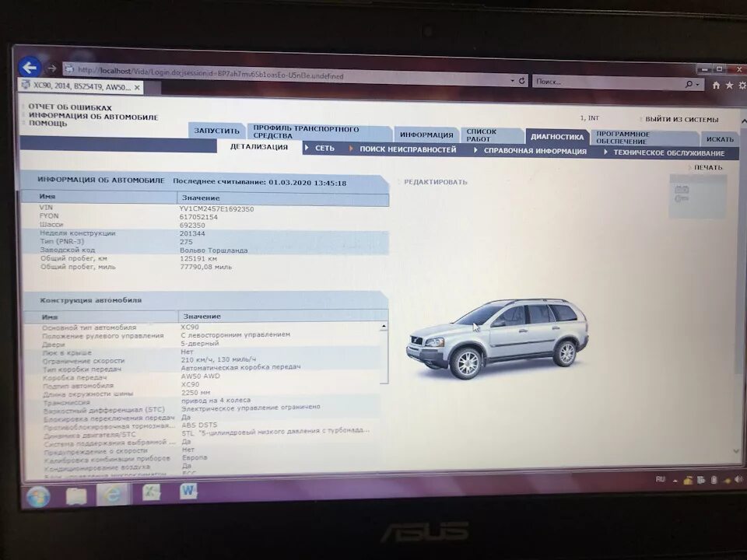Viewport: 747px width, 560px height.
Task: Click the Поиск search input field
Action: pos(608,82)
